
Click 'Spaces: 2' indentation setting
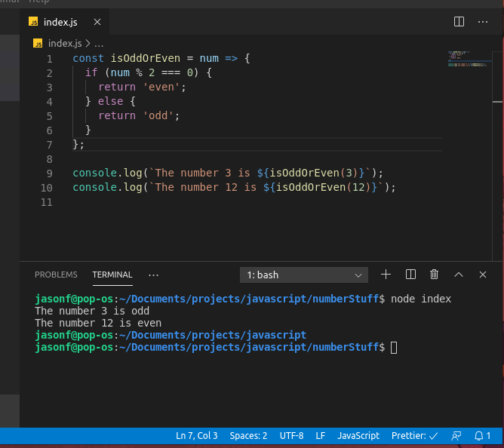[x=248, y=436]
